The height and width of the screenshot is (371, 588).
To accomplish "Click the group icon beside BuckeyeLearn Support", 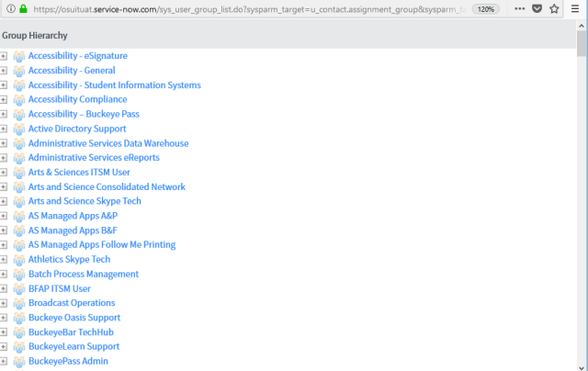I will click(x=19, y=347).
